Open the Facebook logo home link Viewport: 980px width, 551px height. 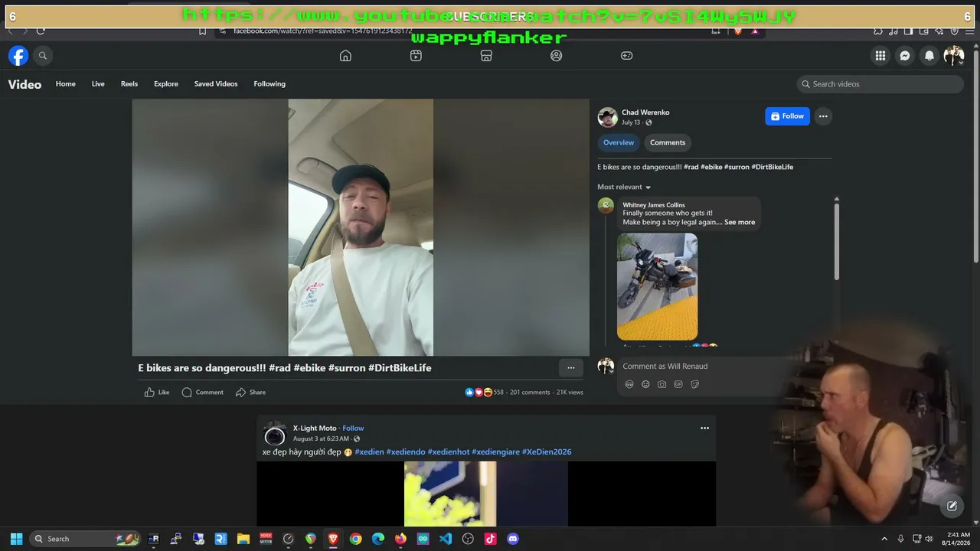click(18, 56)
